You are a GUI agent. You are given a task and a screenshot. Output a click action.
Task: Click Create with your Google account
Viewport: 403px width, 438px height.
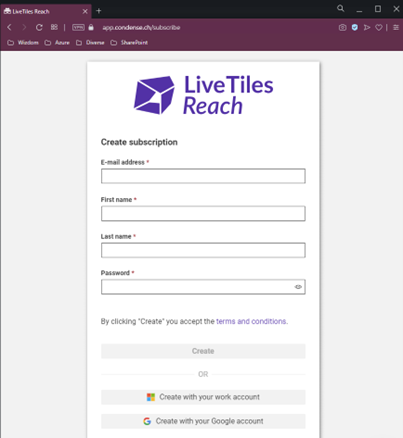coord(203,421)
